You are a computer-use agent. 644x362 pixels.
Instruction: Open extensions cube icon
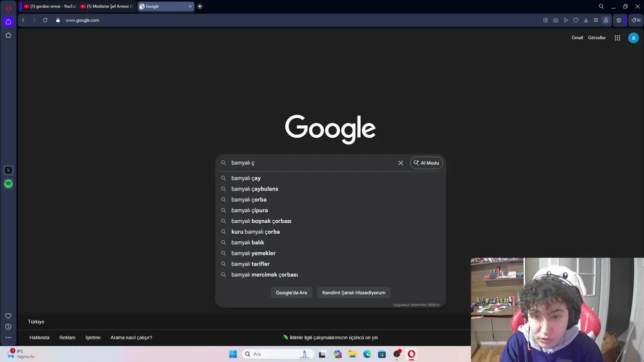619,20
